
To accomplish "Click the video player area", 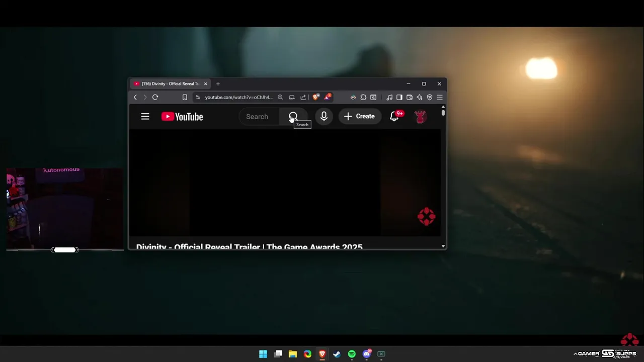I will (285, 183).
